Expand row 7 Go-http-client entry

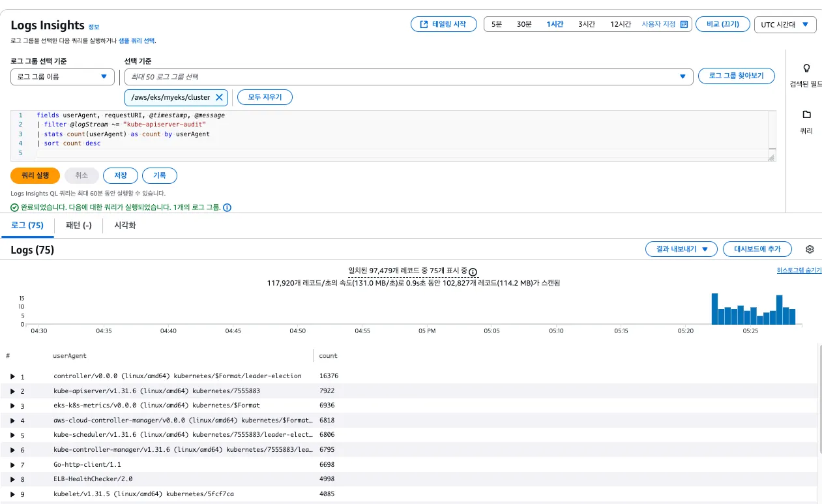click(12, 465)
